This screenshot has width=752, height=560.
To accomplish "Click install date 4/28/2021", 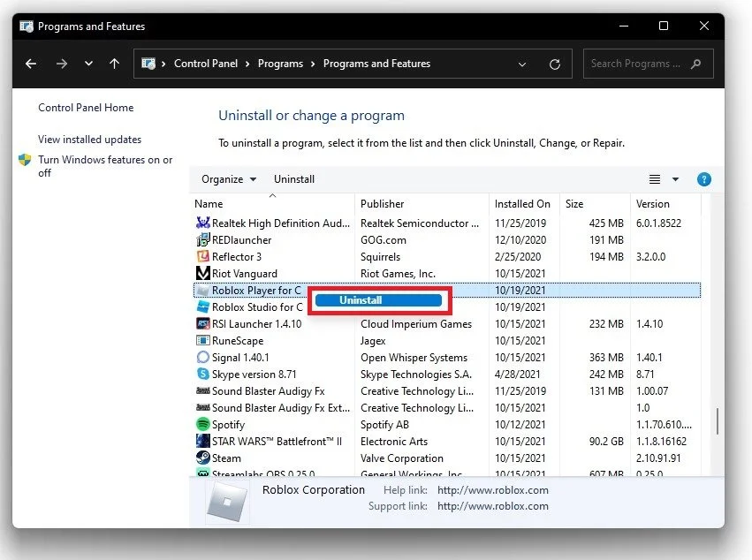I will pyautogui.click(x=518, y=375).
